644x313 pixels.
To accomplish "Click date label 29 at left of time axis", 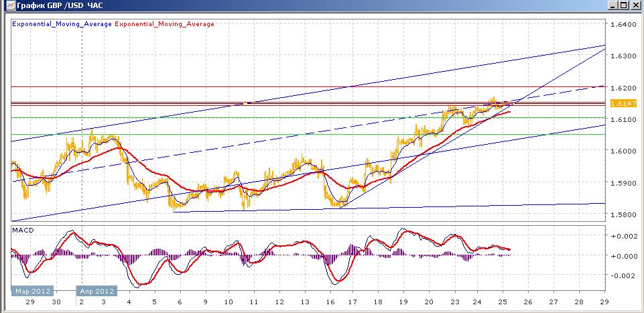I will [x=31, y=302].
